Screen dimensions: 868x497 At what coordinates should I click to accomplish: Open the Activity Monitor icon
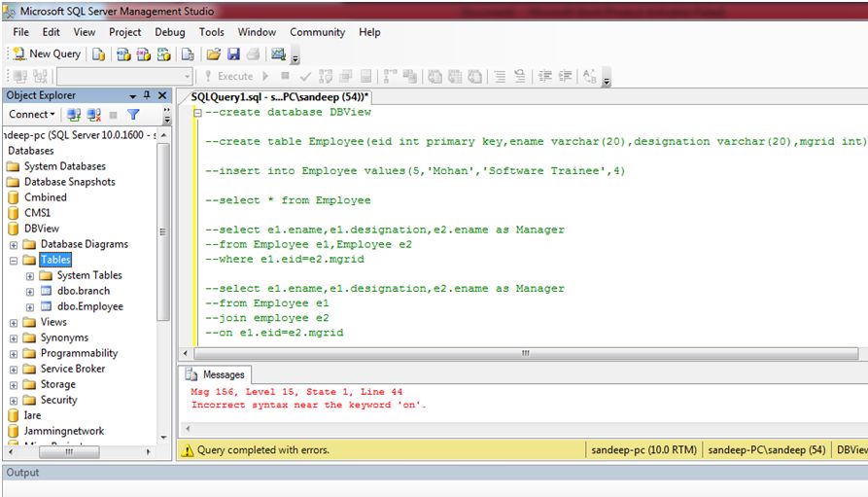pyautogui.click(x=278, y=53)
